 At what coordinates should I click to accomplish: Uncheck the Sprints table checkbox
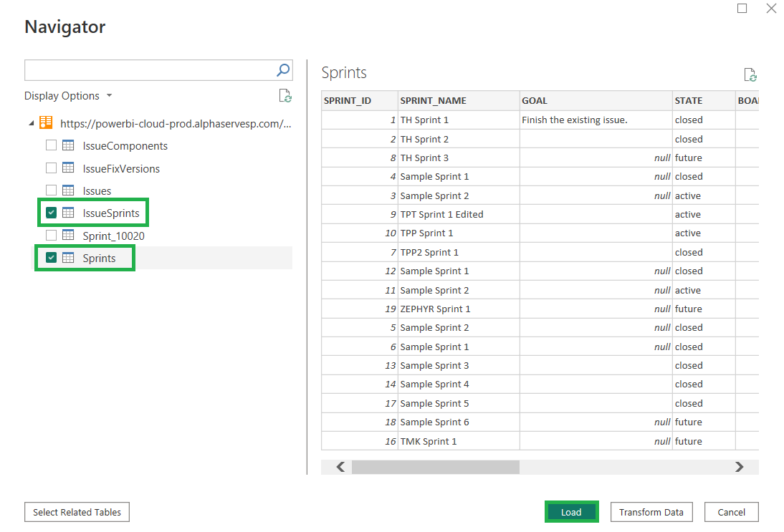[50, 258]
